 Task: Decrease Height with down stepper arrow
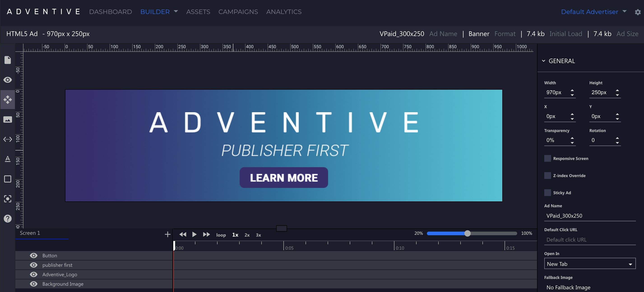617,95
